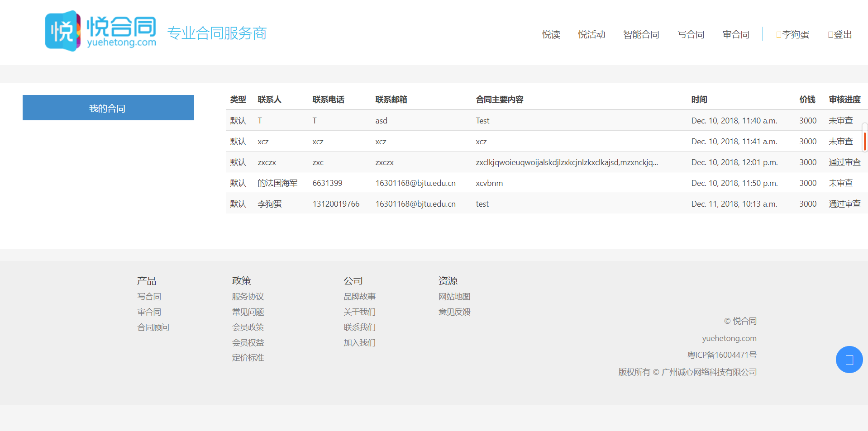
Task: Click the 联系人 column header
Action: pos(269,99)
